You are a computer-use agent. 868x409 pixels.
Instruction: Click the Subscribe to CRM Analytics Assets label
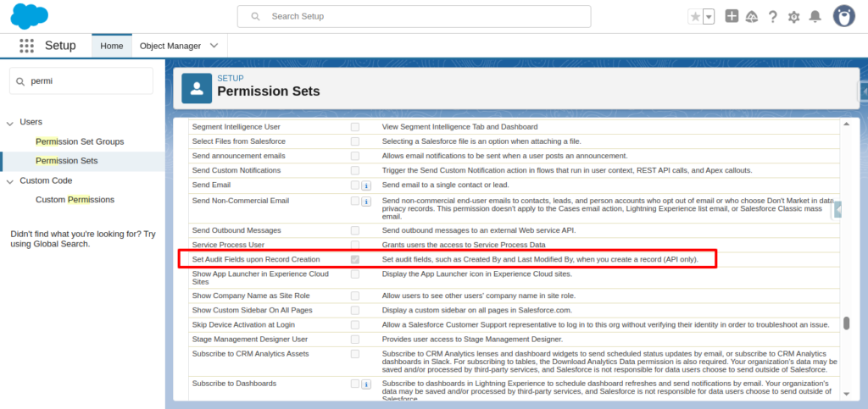pos(250,354)
